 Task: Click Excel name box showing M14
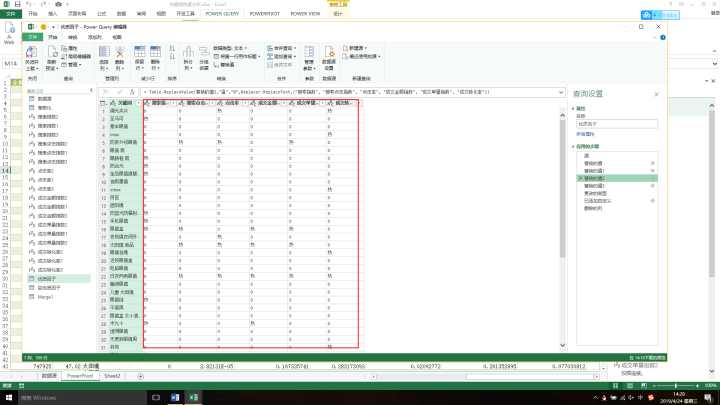pyautogui.click(x=11, y=64)
